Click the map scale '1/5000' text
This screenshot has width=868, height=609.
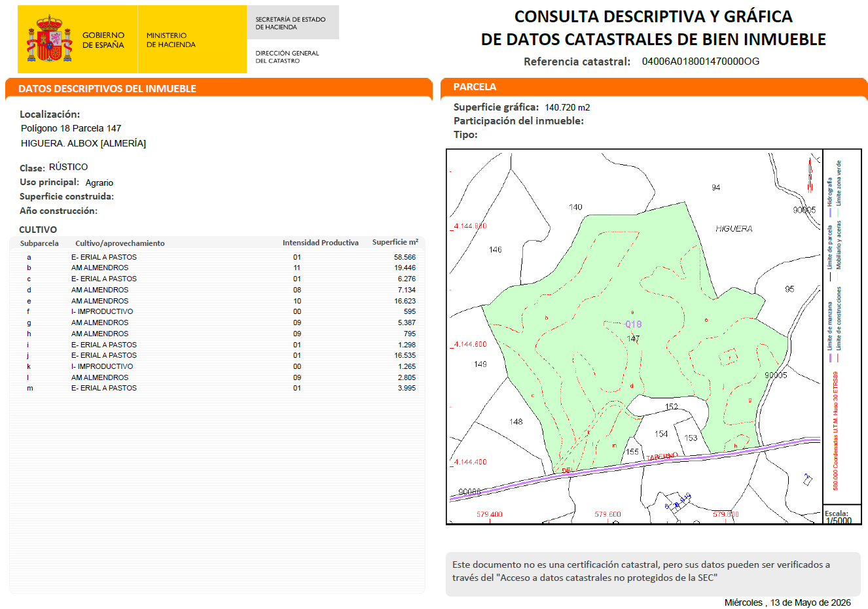839,521
